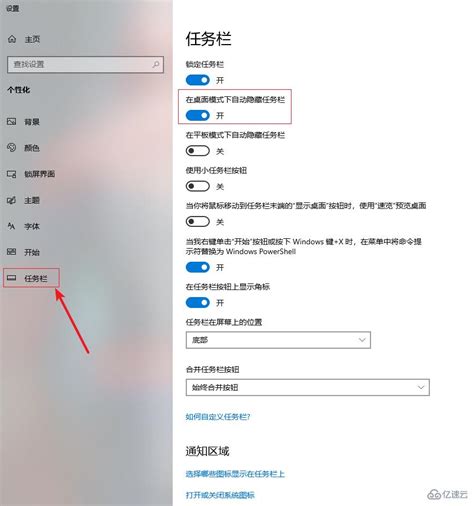Image resolution: width=474 pixels, height=506 pixels.
Task: Select Taskbar (任务栏) in sidebar
Action: [x=31, y=278]
